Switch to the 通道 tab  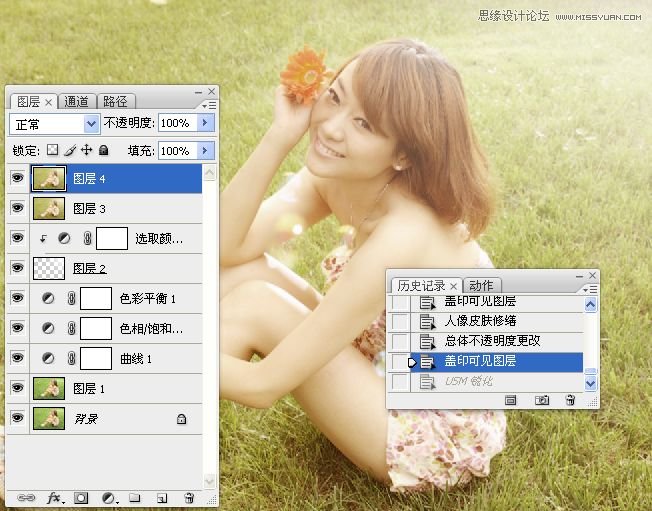(x=77, y=101)
